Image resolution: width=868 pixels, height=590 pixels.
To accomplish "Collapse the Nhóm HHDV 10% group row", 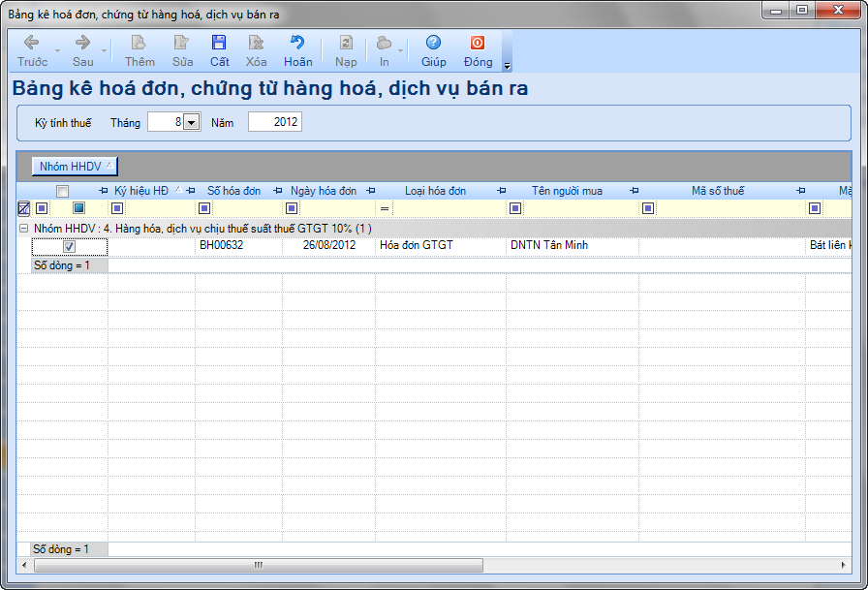I will [24, 228].
